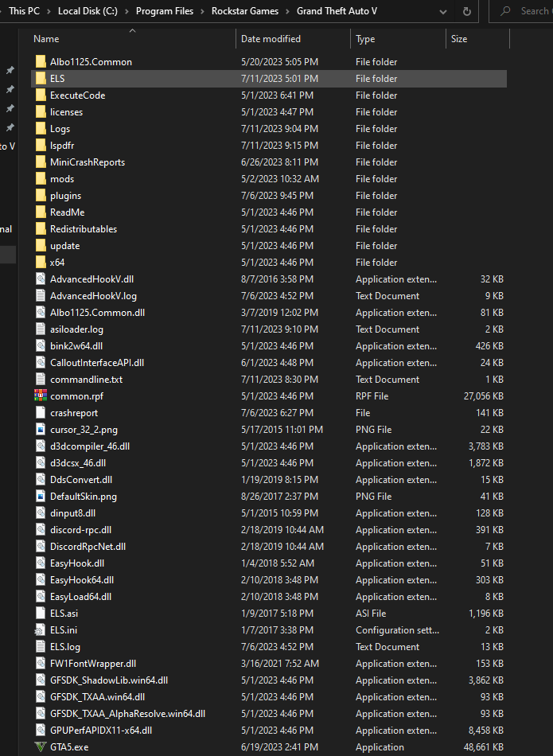Viewport: 553px width, 756px height.
Task: Click the dinput8.dll file icon
Action: tap(41, 513)
